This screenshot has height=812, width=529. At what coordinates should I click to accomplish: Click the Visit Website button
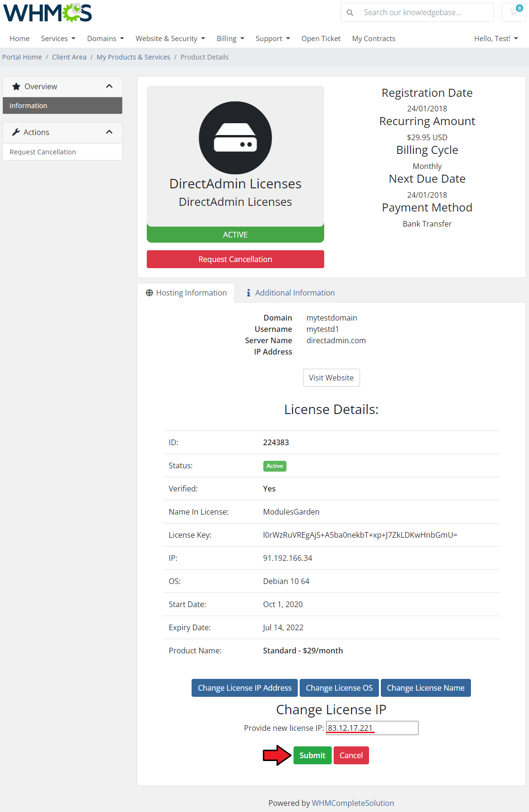pyautogui.click(x=331, y=378)
